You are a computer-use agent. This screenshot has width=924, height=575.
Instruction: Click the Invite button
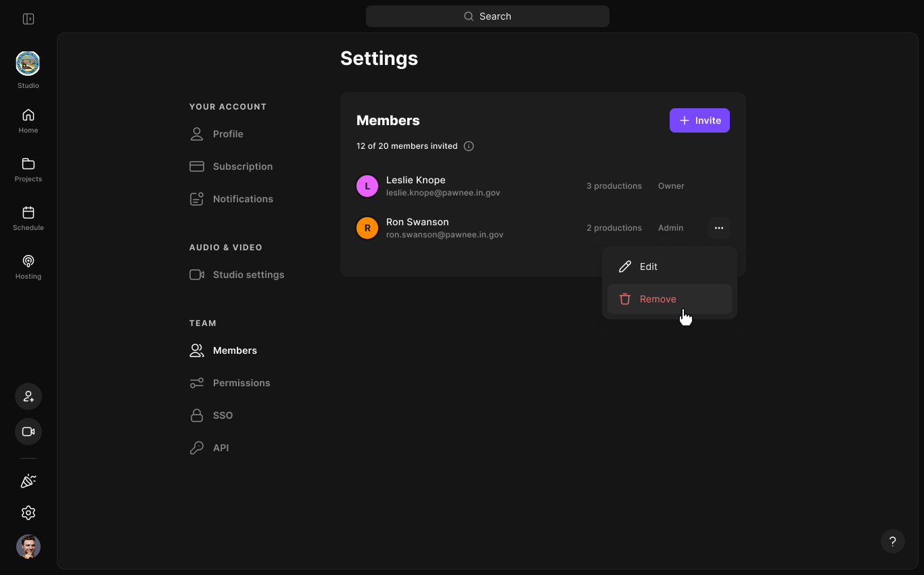pos(699,120)
